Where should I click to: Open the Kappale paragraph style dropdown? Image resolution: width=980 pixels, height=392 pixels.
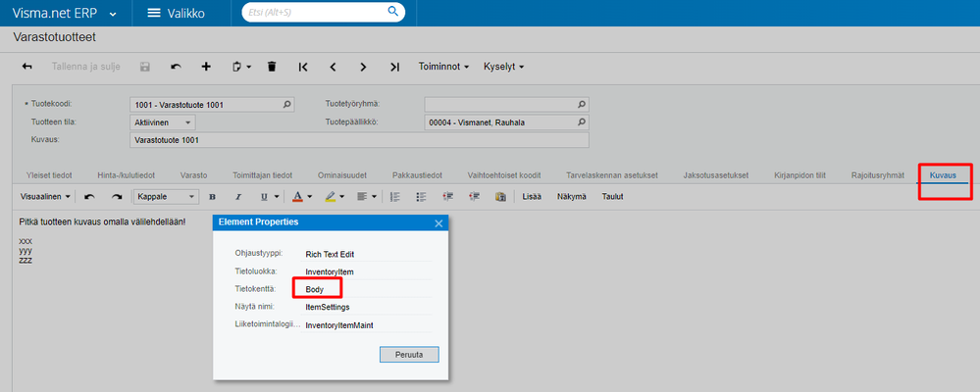point(166,197)
